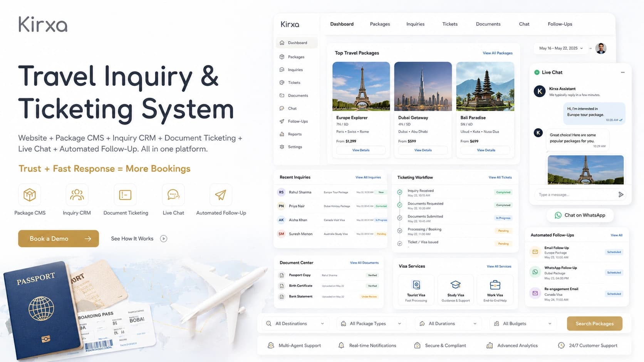The height and width of the screenshot is (362, 644).
Task: Click the Email Follow-Up envelope icon
Action: [x=535, y=252]
